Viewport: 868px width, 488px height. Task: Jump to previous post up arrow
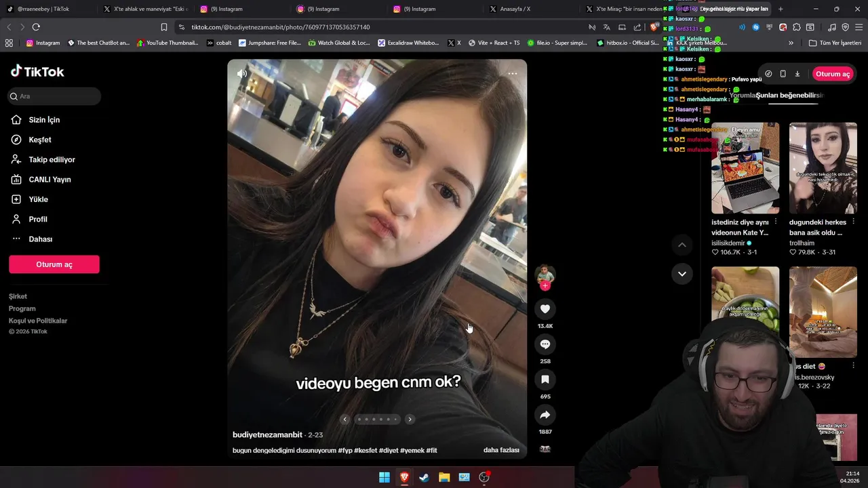tap(682, 245)
